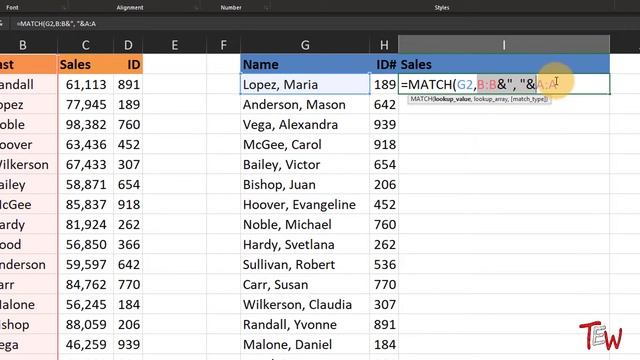Click cell with Hoover, Evangeline
Viewport: 640px width, 360px height.
pyautogui.click(x=305, y=204)
